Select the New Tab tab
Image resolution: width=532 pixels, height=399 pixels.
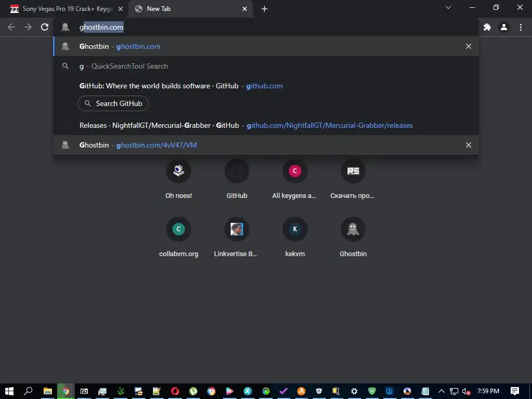[x=191, y=9]
